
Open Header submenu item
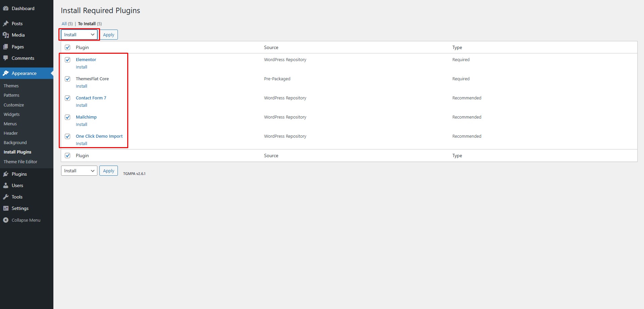click(11, 133)
